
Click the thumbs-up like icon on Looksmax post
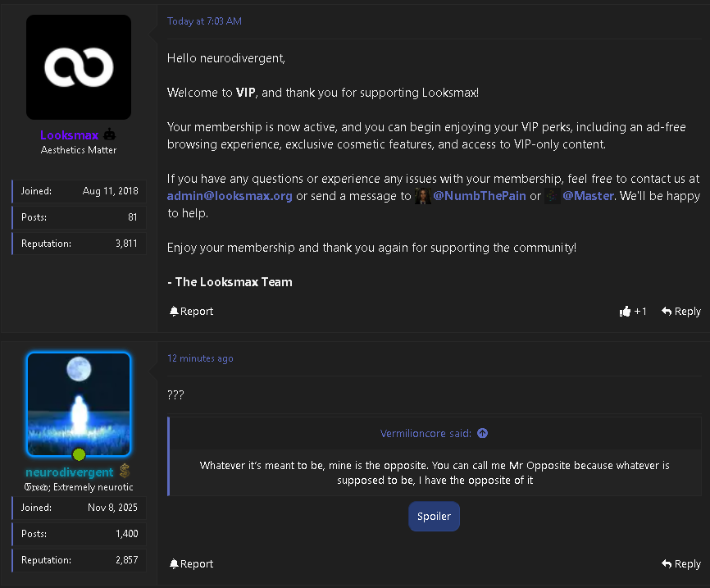pyautogui.click(x=625, y=311)
